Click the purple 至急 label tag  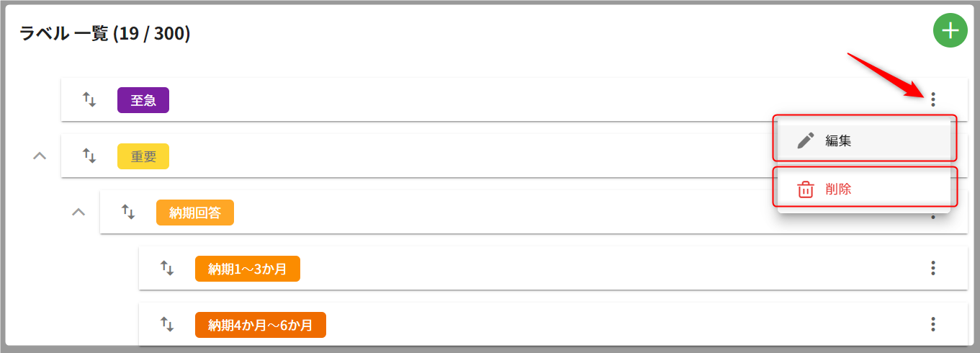[143, 100]
